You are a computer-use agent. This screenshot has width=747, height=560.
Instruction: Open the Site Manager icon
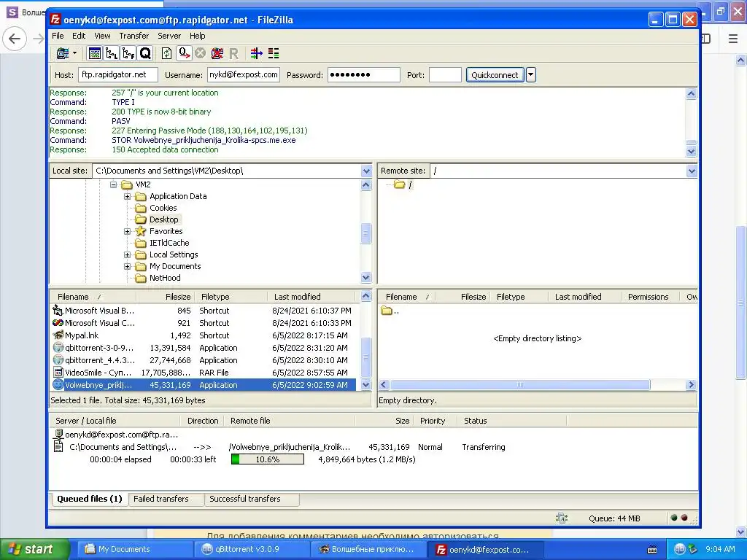63,53
